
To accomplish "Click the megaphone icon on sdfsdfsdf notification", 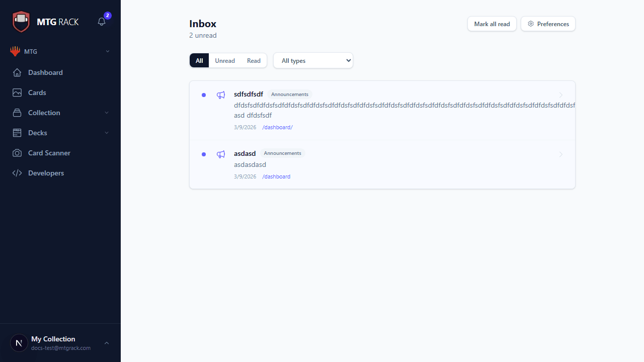I will click(221, 95).
